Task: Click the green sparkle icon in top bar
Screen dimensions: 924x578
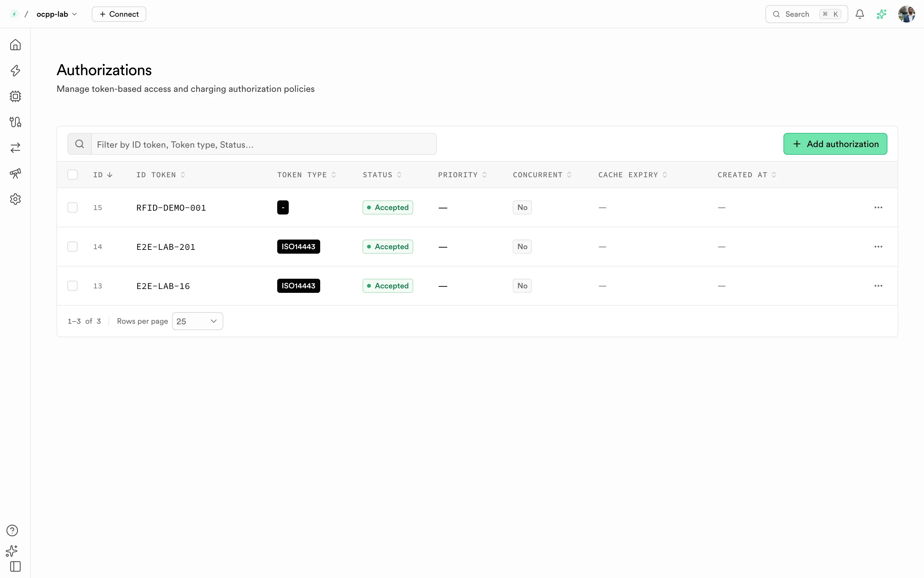Action: [881, 14]
